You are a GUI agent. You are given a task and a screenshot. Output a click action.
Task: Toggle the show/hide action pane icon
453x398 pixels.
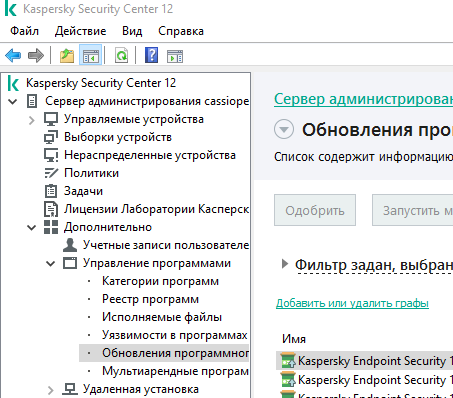[x=175, y=56]
